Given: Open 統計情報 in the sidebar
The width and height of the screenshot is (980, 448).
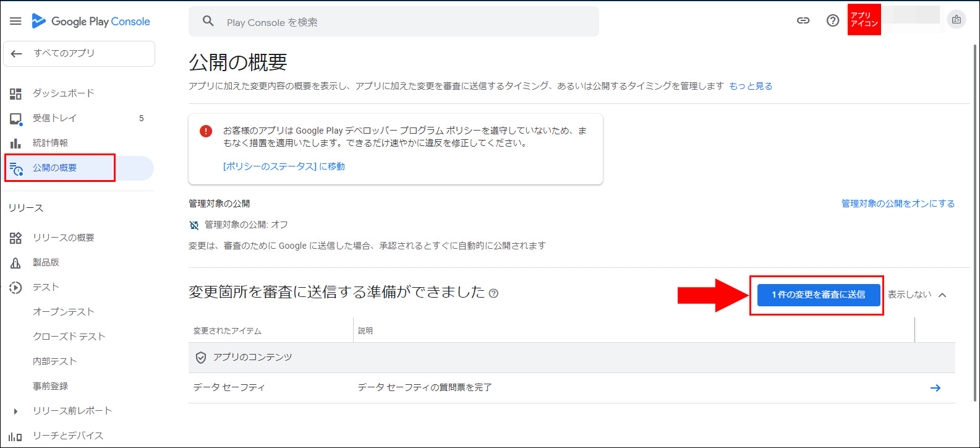Looking at the screenshot, I should (51, 142).
